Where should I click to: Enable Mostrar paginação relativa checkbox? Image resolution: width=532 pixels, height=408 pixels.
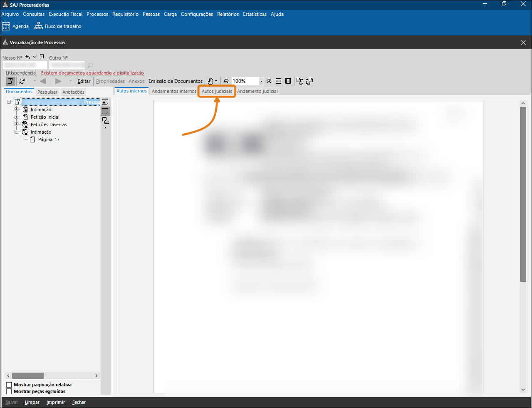[9, 385]
